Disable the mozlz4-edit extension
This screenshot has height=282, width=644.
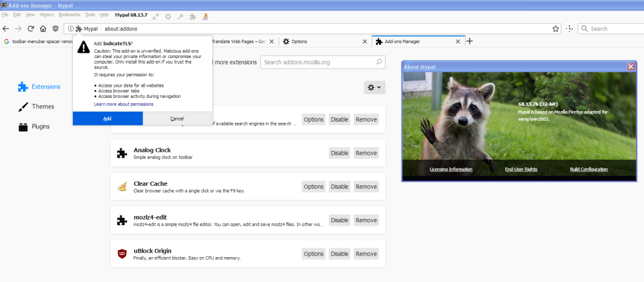click(x=340, y=220)
